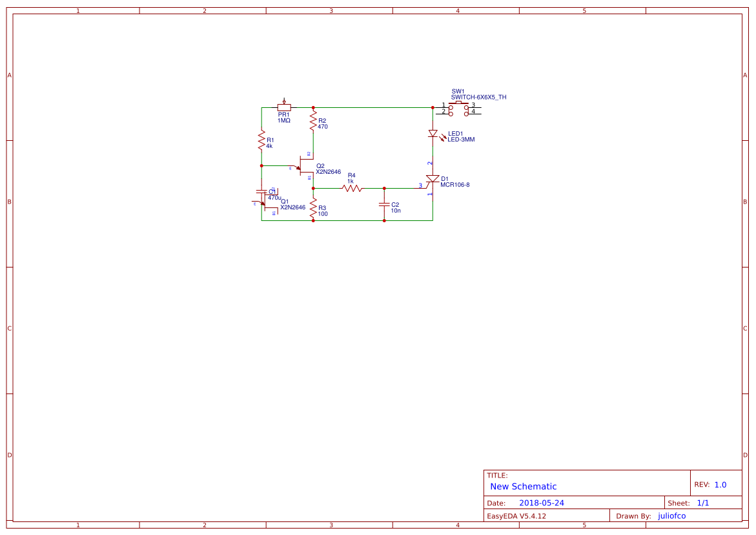Select the D1 thyristor symbol
Viewport: 756px width, 535px height.
(x=433, y=179)
